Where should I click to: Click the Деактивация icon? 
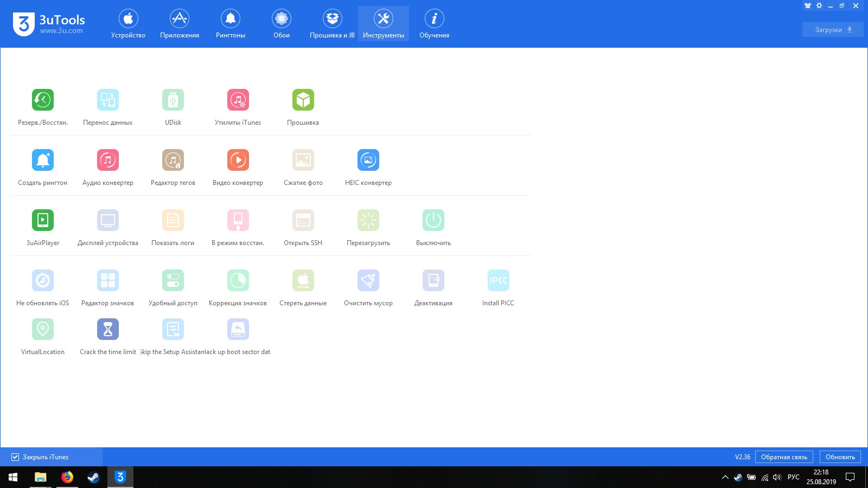coord(433,280)
